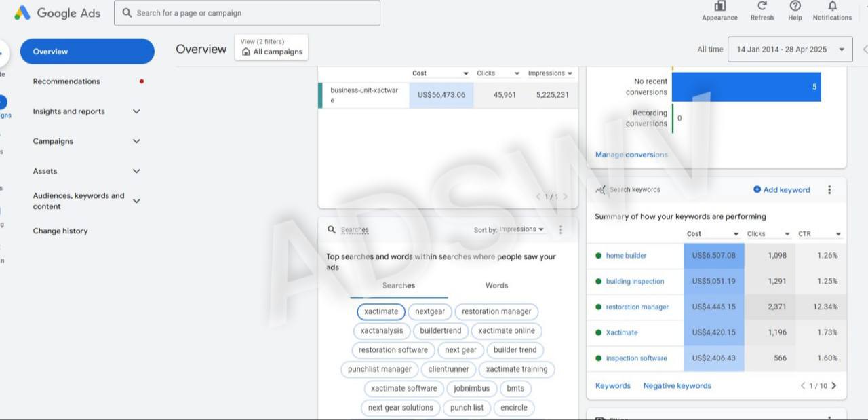This screenshot has height=420, width=868.
Task: Select the buildertrend search chip
Action: (x=441, y=331)
